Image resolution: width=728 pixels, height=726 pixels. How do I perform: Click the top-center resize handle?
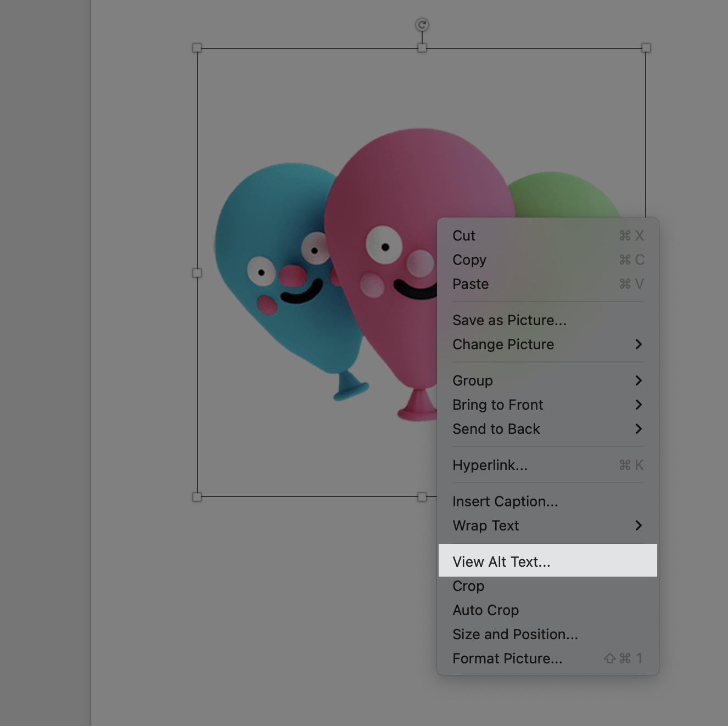click(422, 48)
